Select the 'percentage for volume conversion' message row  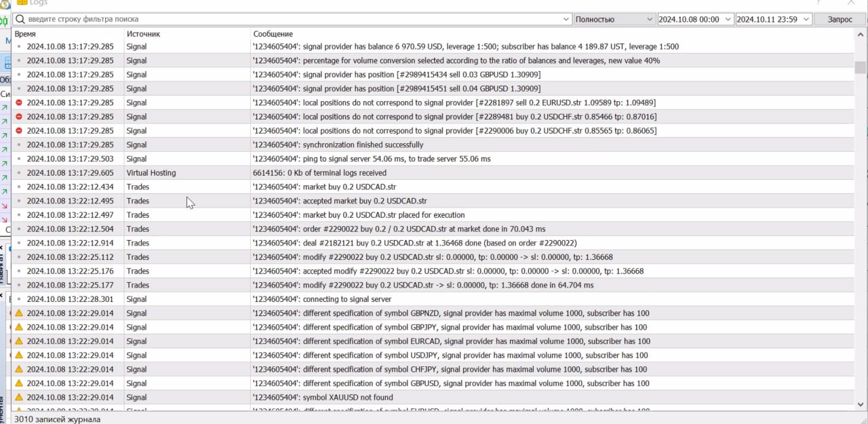coord(433,60)
